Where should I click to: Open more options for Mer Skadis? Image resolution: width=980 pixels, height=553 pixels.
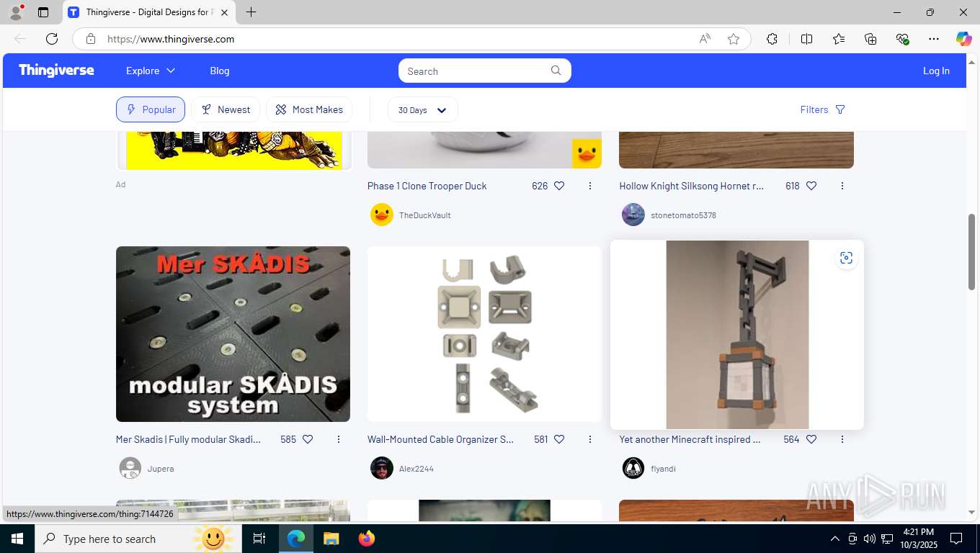[339, 439]
